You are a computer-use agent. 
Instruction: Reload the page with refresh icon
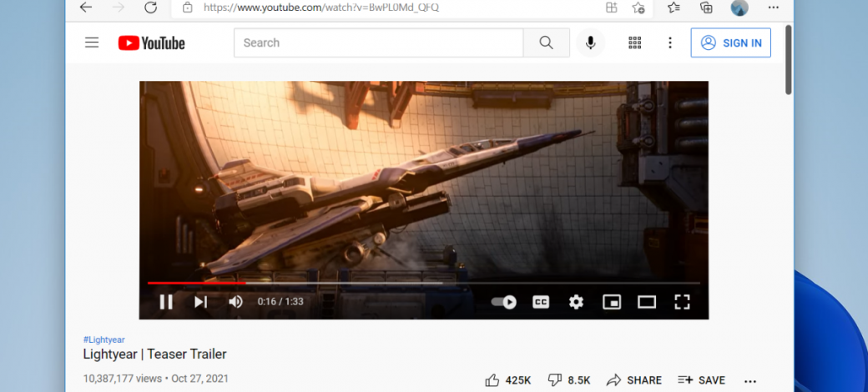click(150, 8)
